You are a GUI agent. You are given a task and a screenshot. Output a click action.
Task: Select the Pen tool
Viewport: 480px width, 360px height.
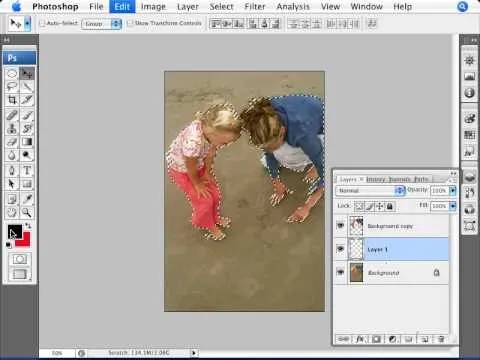(12, 170)
